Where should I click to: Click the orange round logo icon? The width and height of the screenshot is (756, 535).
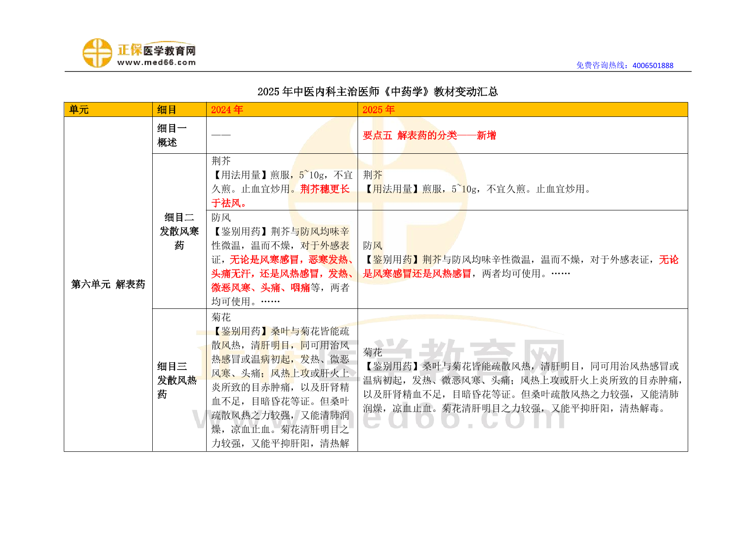(97, 53)
